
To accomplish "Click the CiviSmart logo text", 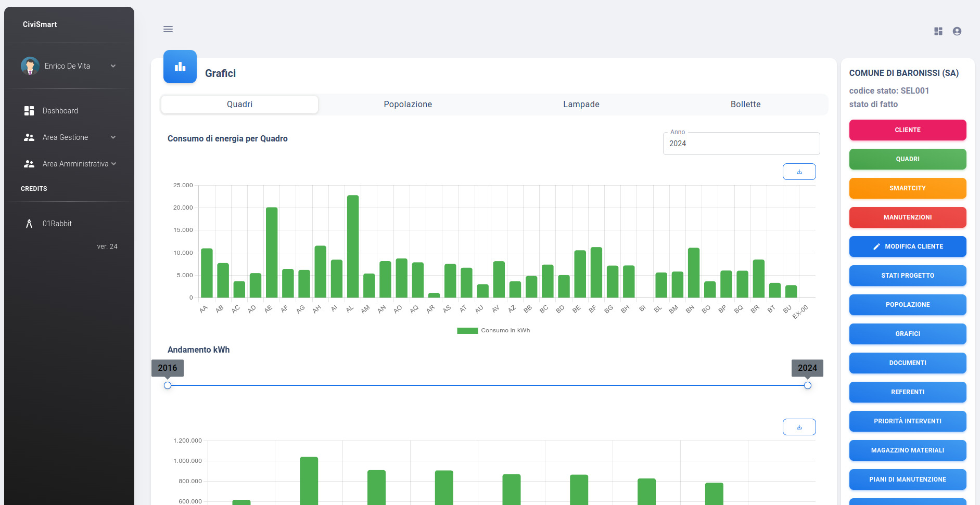I will (40, 24).
